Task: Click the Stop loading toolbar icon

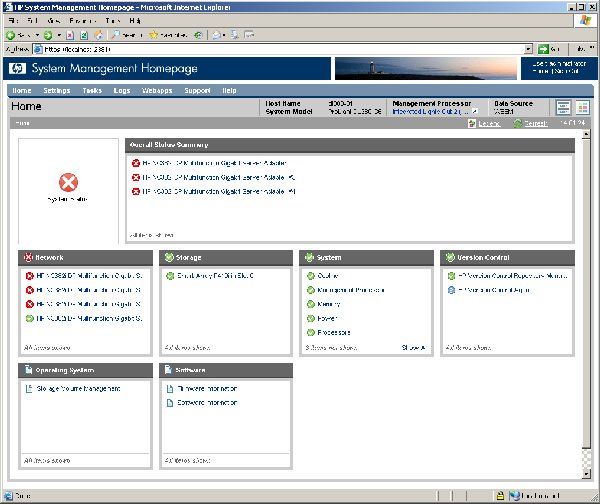Action: [x=70, y=35]
